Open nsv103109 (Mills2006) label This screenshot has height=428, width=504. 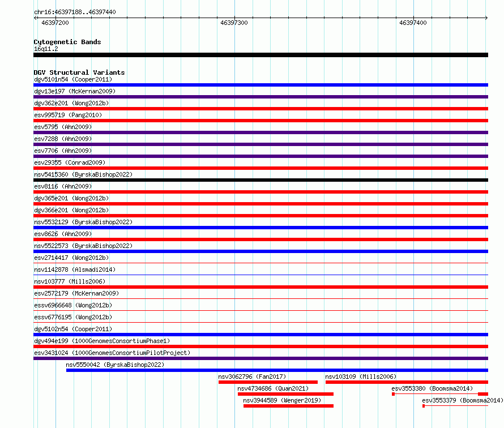361,376
